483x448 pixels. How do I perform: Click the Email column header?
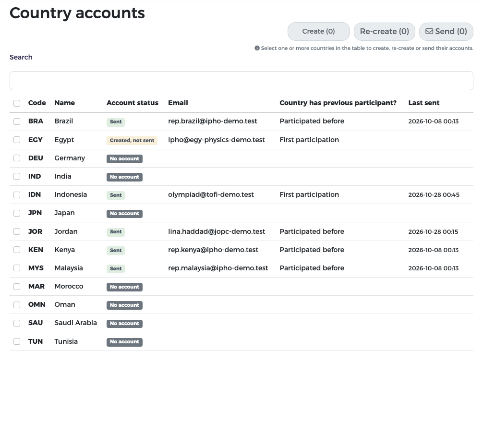pos(178,103)
